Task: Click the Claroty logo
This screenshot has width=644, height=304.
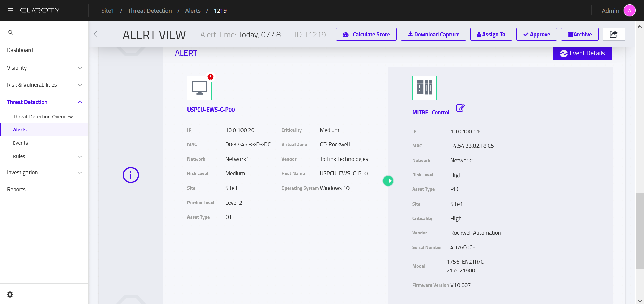Action: tap(40, 10)
